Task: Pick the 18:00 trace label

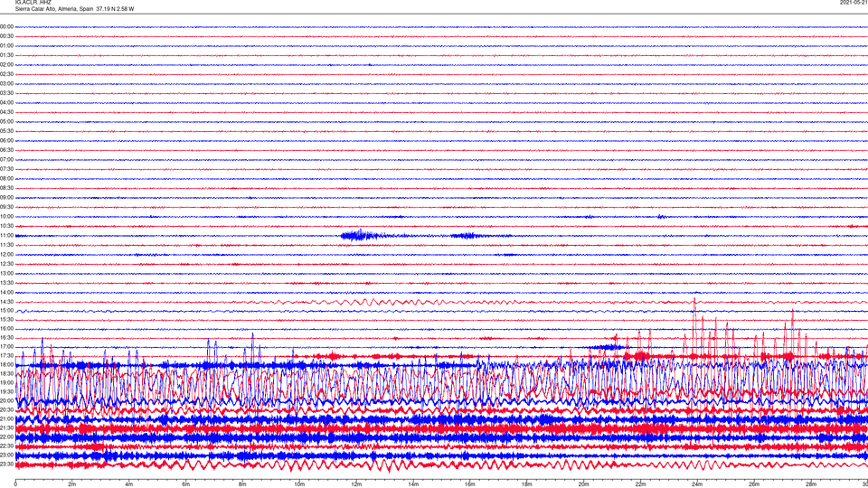Action: pyautogui.click(x=6, y=364)
